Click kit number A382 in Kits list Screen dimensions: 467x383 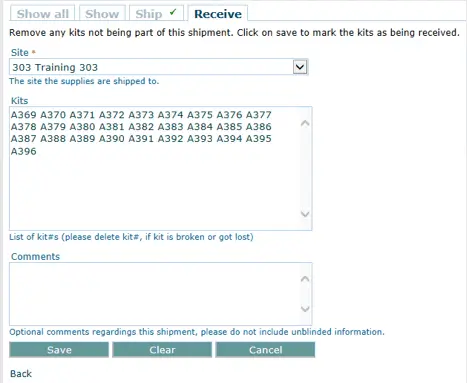(141, 127)
